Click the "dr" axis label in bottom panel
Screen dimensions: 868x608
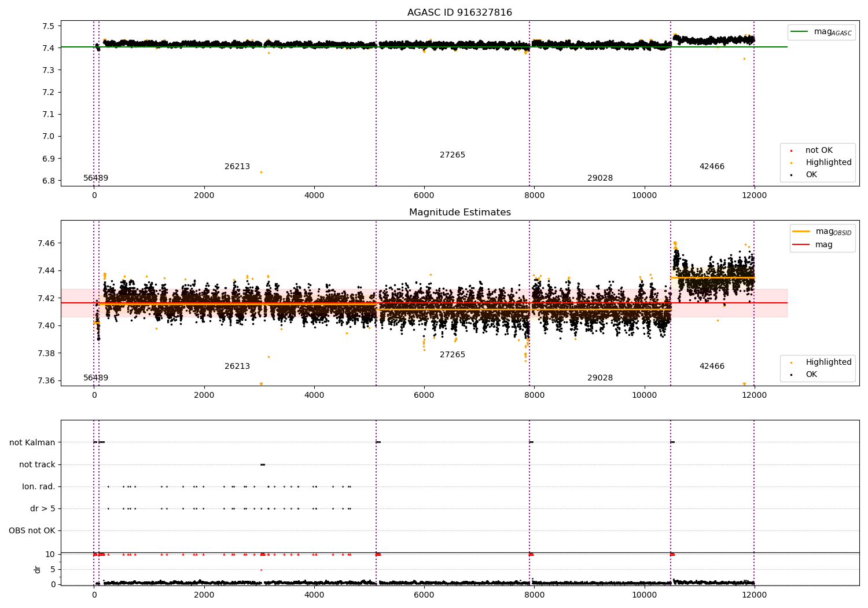38,569
